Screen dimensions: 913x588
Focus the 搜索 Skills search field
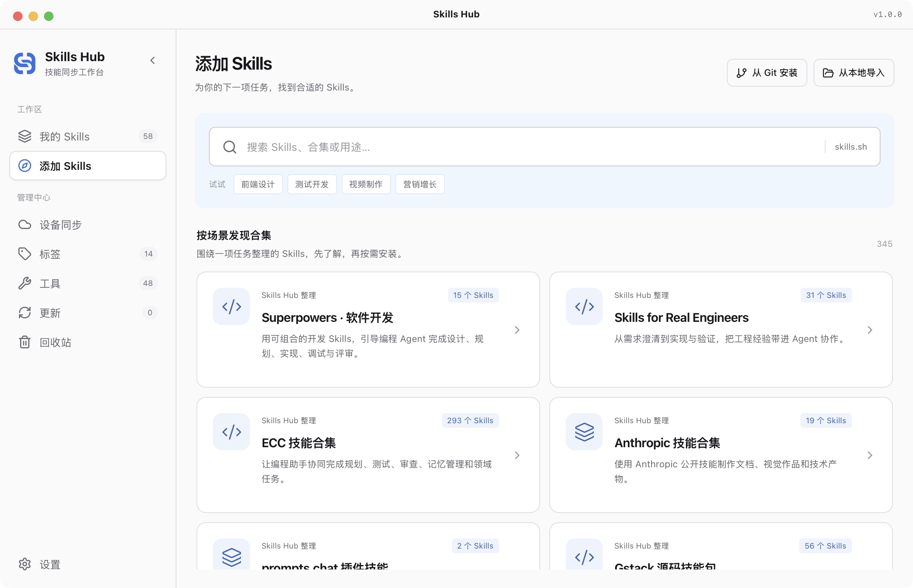coord(544,147)
